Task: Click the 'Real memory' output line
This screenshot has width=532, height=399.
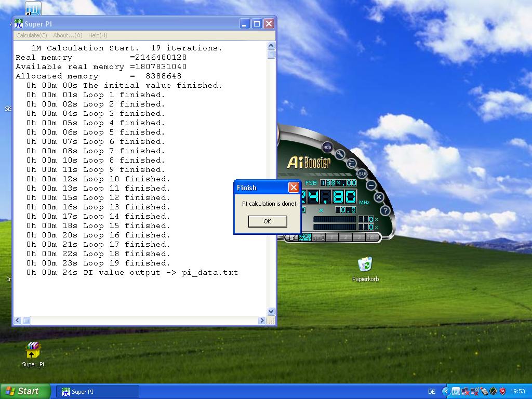Action: [101, 57]
